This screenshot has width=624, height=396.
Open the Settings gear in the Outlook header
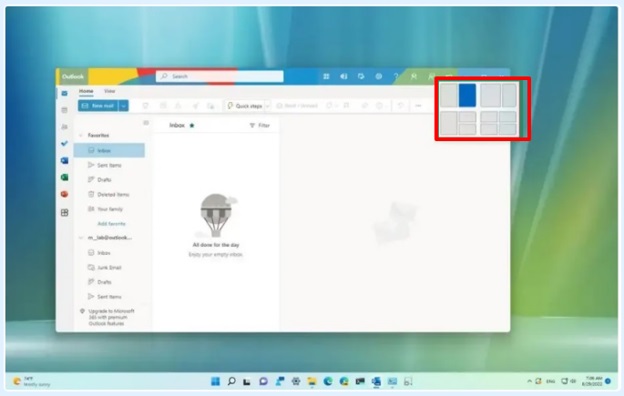[x=378, y=76]
